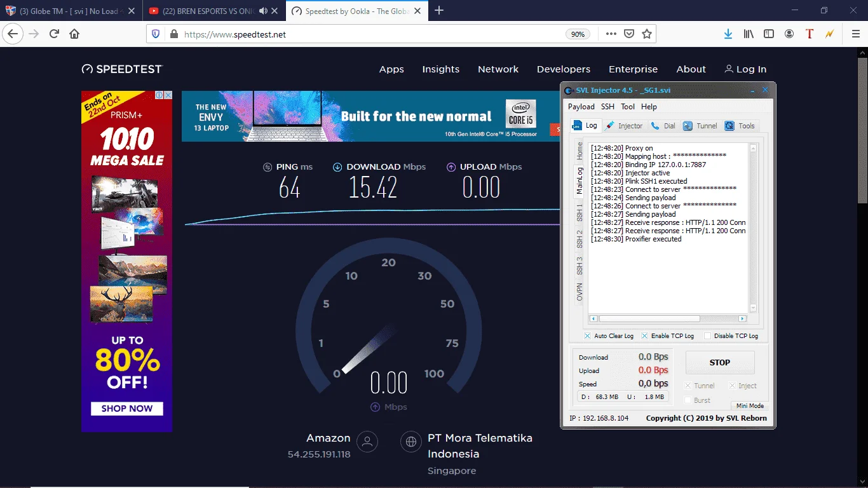Switch to the Dial tab
Image resolution: width=868 pixels, height=488 pixels.
(663, 126)
